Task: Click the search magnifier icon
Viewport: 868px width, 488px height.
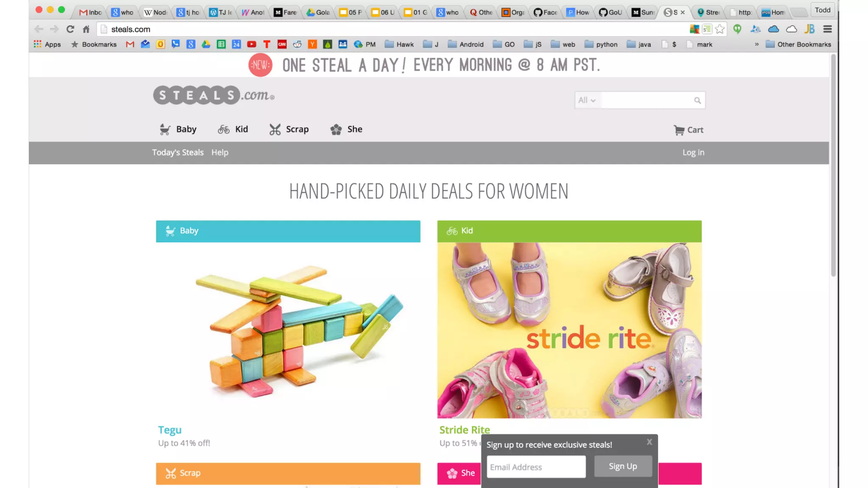Action: [x=697, y=100]
